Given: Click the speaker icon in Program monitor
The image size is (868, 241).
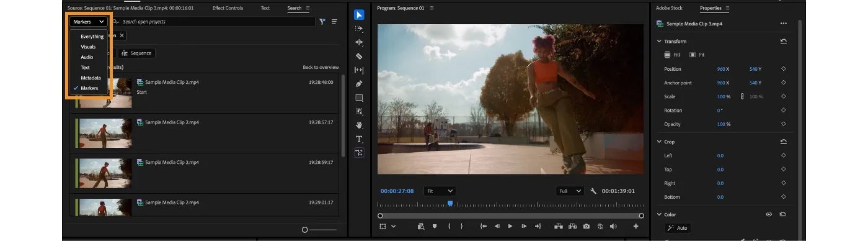Looking at the screenshot, I should point(613,226).
